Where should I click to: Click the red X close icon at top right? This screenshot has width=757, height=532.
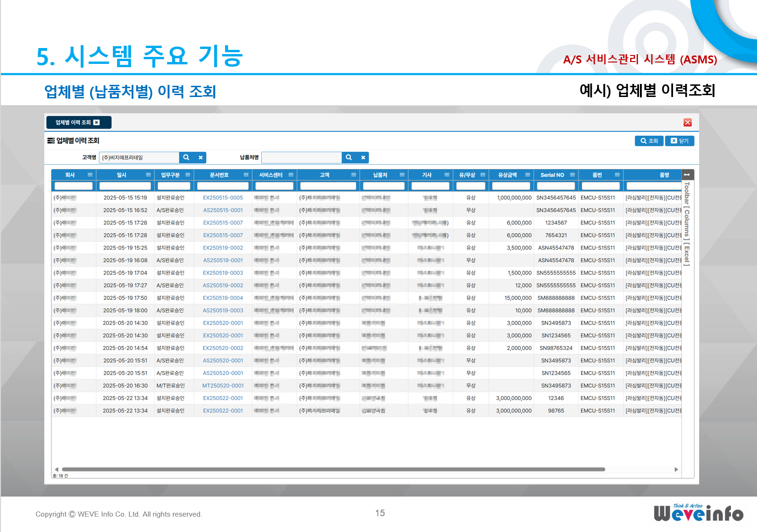click(x=688, y=123)
